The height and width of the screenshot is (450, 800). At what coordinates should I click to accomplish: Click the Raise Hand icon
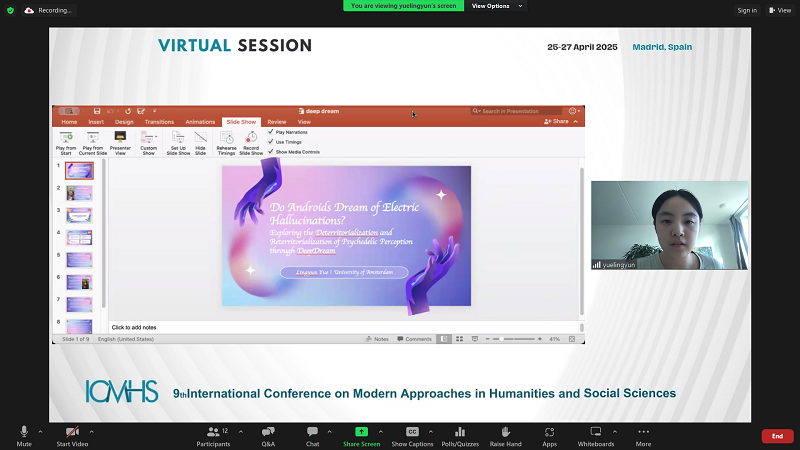tap(506, 432)
